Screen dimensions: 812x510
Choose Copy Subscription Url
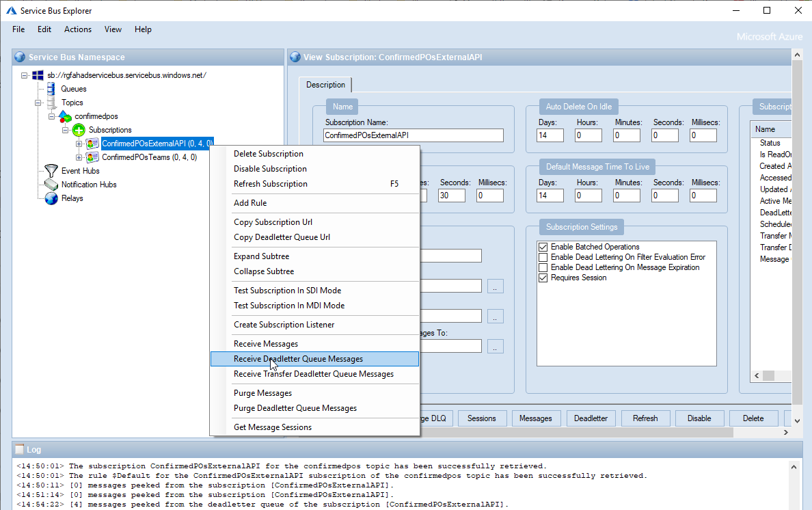coord(315,222)
